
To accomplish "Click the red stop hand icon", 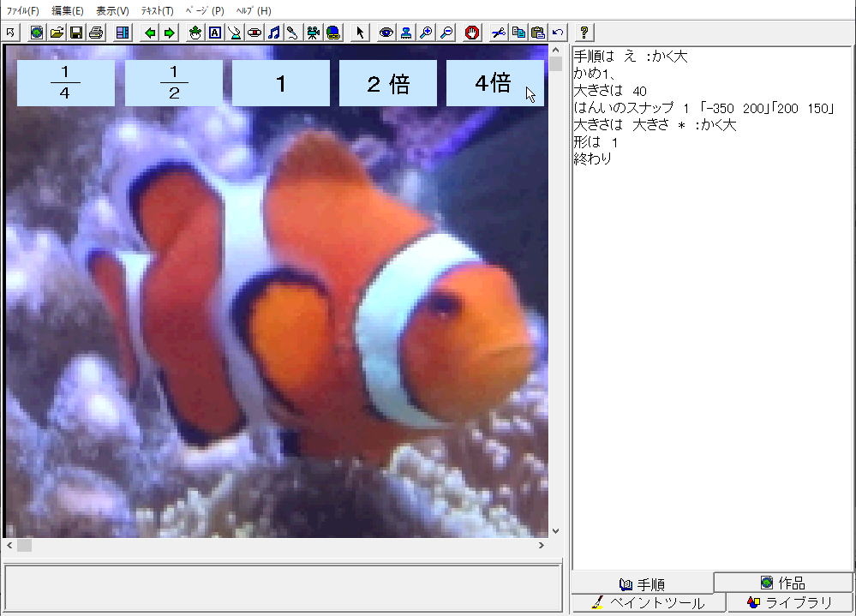I will coord(472,33).
